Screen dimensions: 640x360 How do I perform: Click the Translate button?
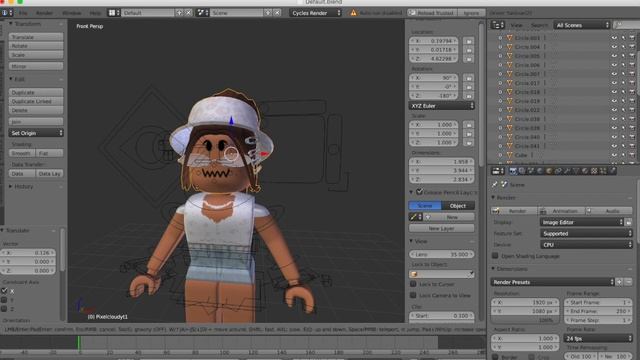coord(36,37)
